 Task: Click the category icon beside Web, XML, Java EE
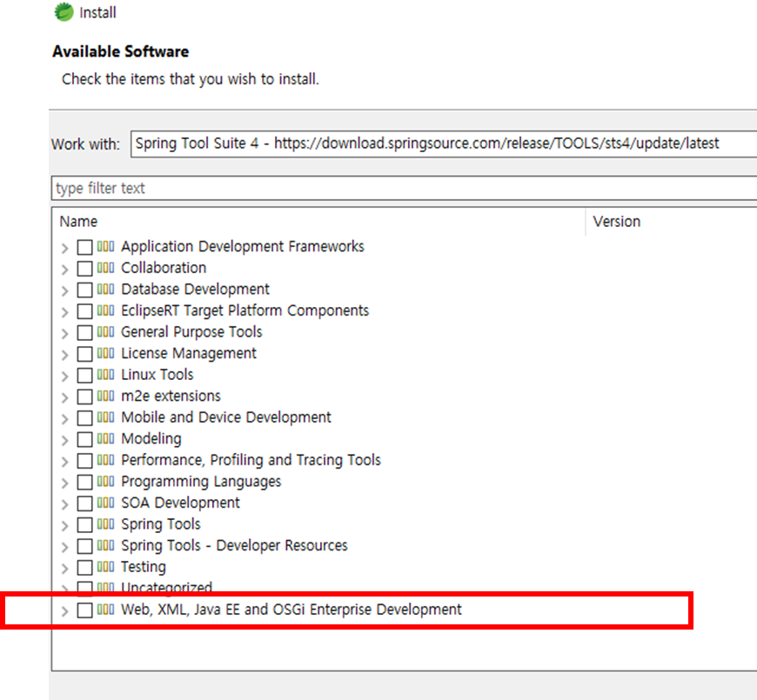105,610
